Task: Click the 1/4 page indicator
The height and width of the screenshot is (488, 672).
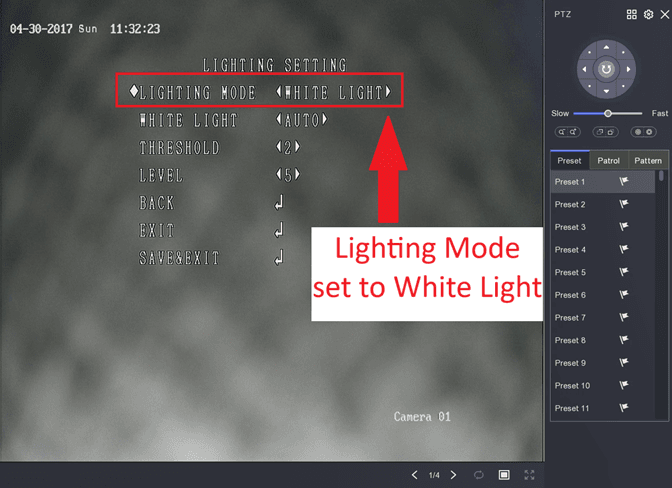Action: [434, 475]
